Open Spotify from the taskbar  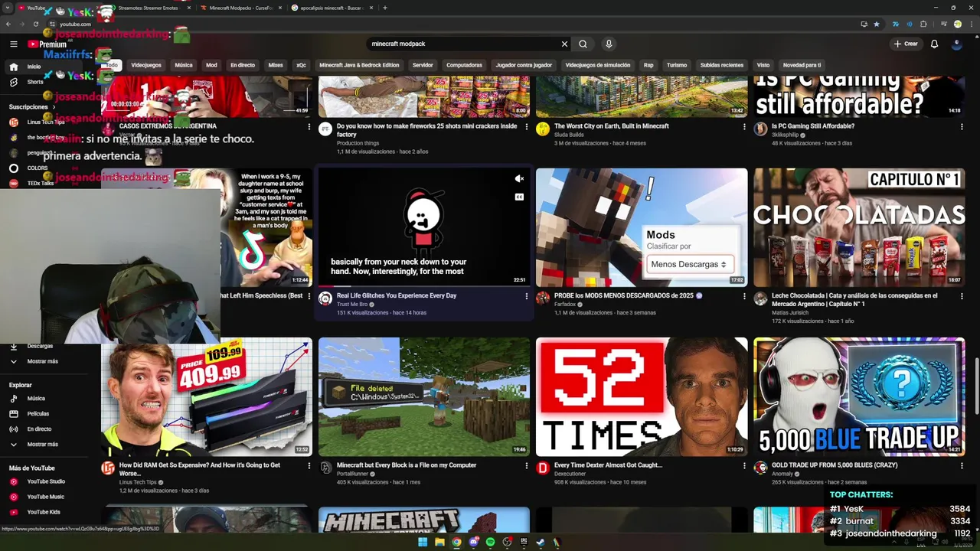click(490, 543)
